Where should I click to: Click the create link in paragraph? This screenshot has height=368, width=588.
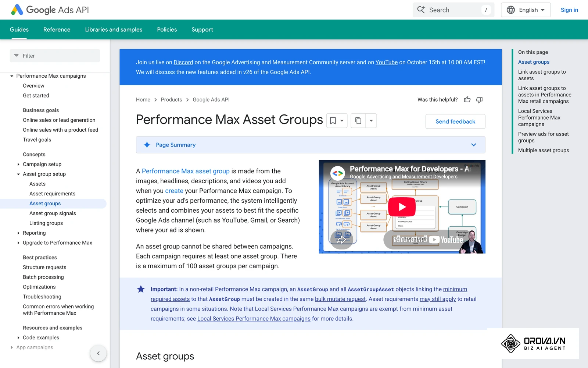pyautogui.click(x=174, y=191)
